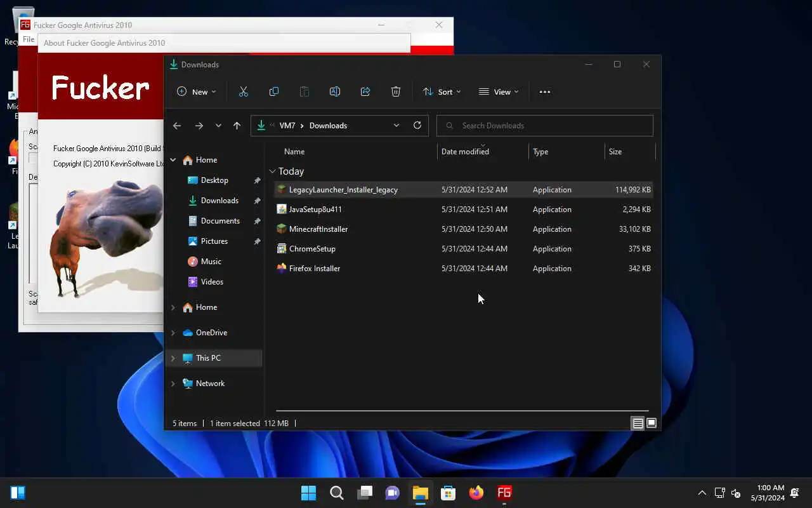Click the Copy icon in Explorer toolbar

(274, 92)
